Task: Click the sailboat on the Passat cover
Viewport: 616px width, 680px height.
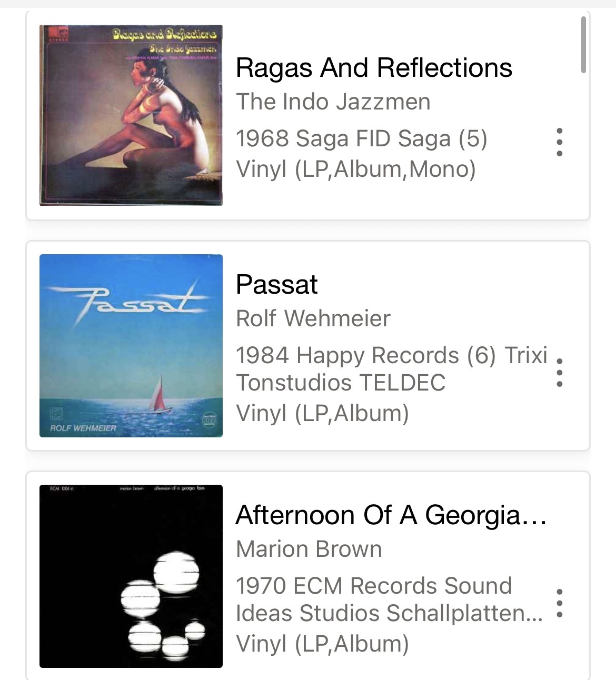Action: 160,396
